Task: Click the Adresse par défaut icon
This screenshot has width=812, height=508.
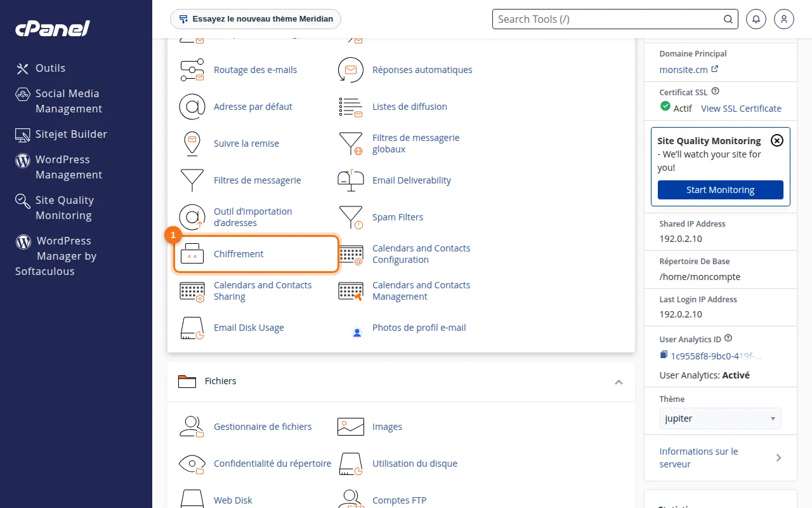Action: (x=192, y=107)
